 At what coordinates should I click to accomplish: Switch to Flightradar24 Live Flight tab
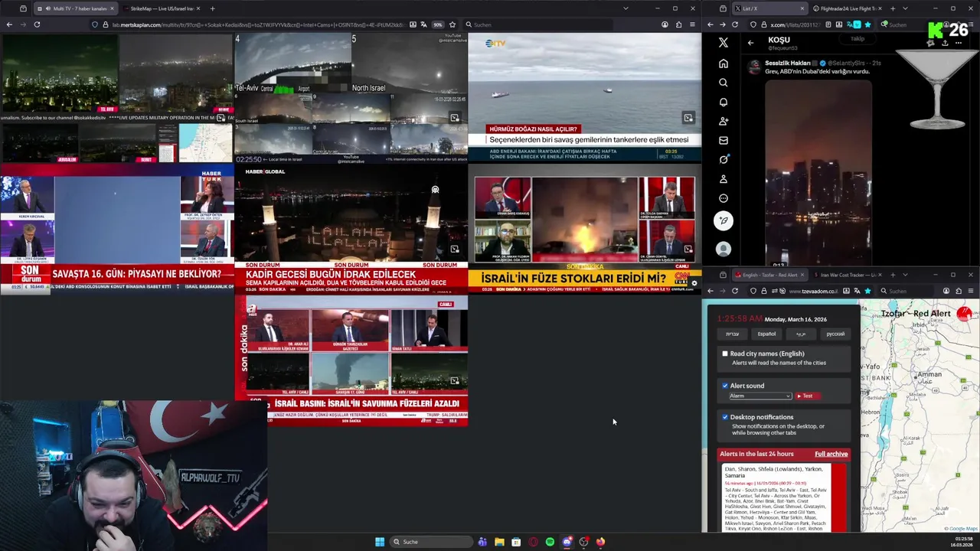pyautogui.click(x=847, y=8)
